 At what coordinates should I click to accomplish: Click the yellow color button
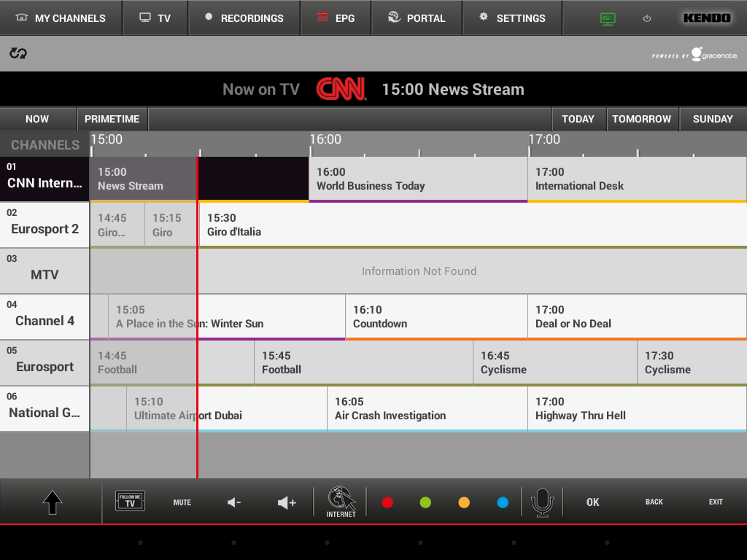[x=464, y=502]
